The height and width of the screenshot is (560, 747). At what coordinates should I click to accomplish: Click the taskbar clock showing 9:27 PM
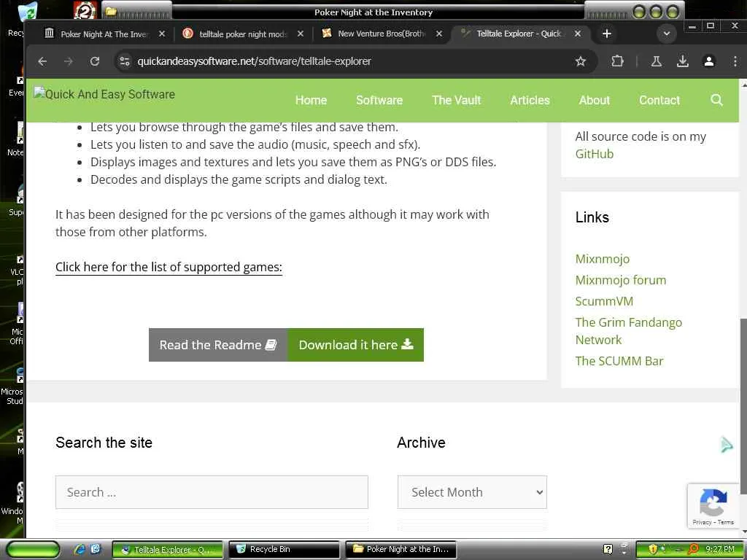point(719,549)
